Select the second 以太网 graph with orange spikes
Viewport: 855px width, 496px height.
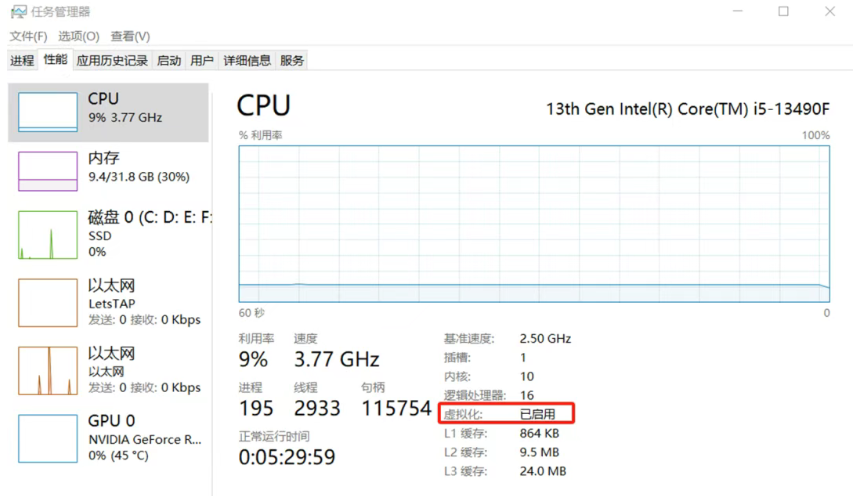pyautogui.click(x=47, y=370)
